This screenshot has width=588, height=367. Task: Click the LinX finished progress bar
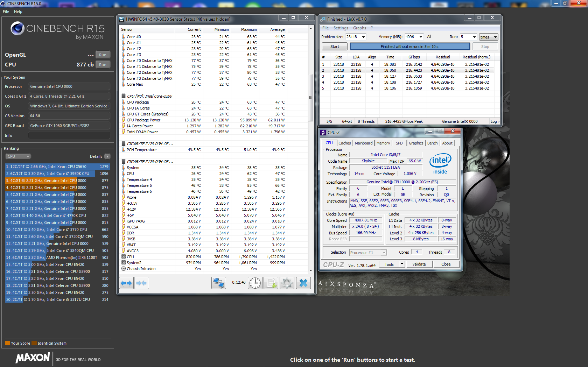(409, 47)
